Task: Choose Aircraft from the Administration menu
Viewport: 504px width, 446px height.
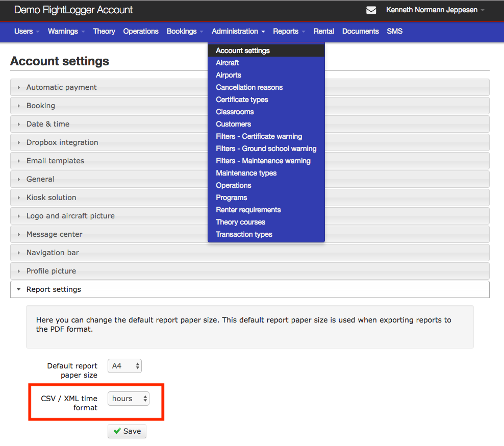Action: pos(266,63)
